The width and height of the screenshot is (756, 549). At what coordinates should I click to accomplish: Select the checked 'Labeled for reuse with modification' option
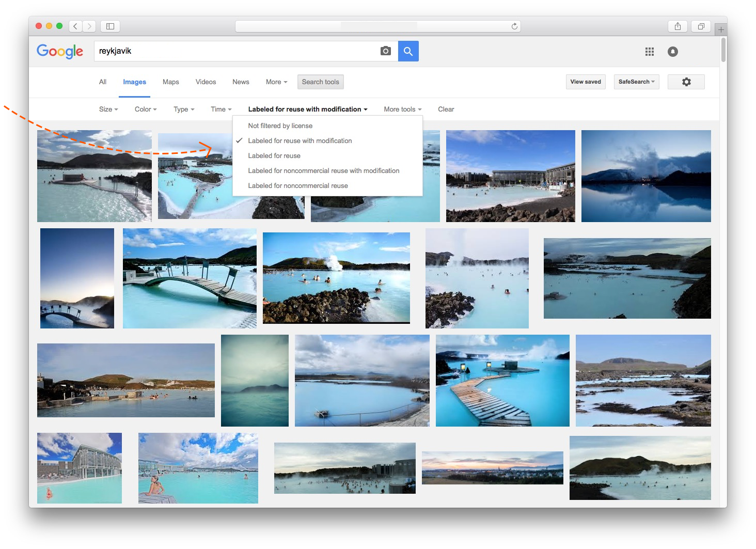[x=300, y=141]
